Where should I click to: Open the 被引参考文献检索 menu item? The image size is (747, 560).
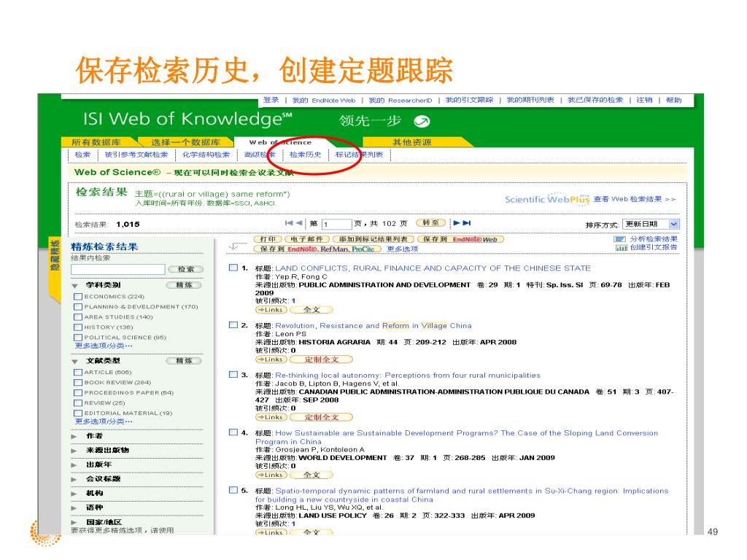[136, 155]
